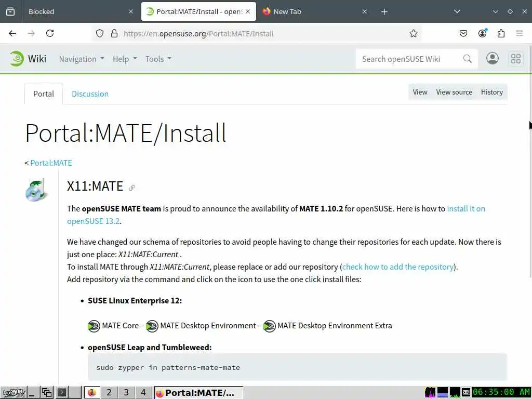532x399 pixels.
Task: Click the Portal:MATE/Install page heading
Action: pyautogui.click(x=126, y=133)
